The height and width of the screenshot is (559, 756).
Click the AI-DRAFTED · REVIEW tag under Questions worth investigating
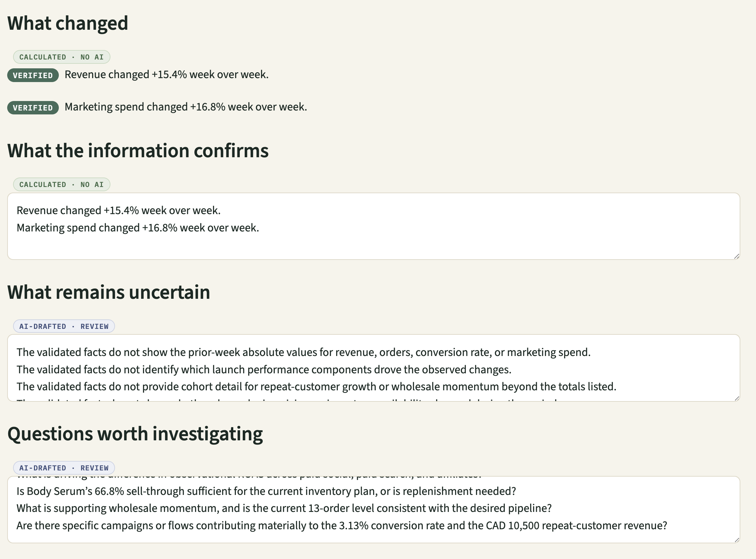click(x=64, y=468)
